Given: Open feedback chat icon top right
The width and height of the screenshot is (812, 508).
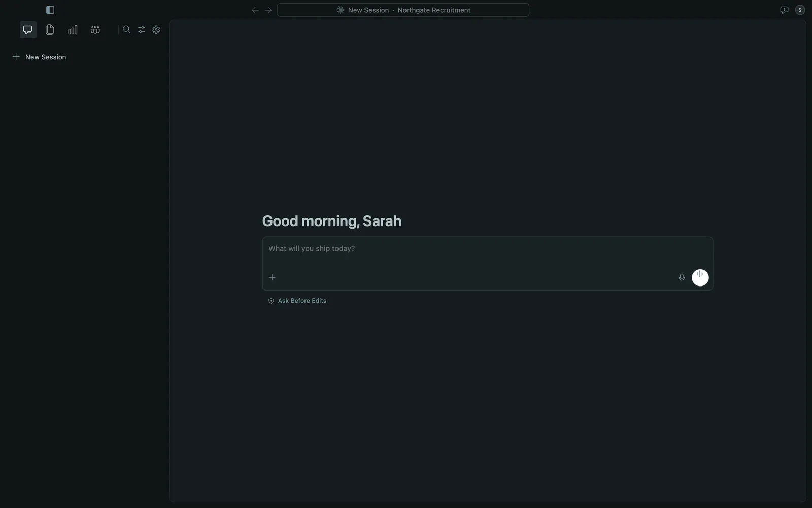Looking at the screenshot, I should click(x=784, y=10).
